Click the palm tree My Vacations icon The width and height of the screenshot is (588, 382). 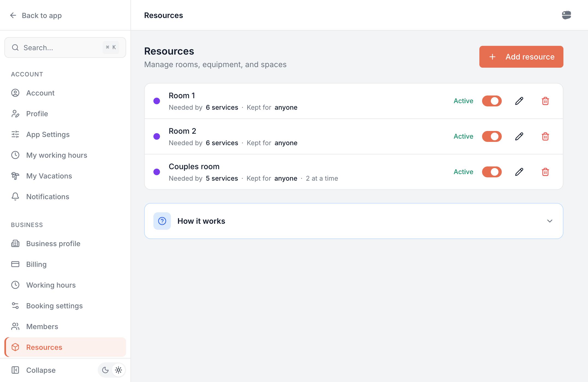15,176
